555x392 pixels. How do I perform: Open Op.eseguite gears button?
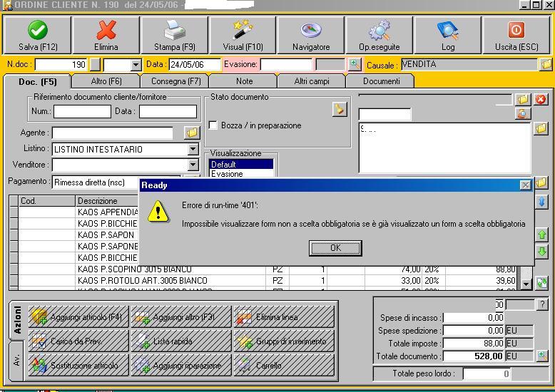[380, 35]
